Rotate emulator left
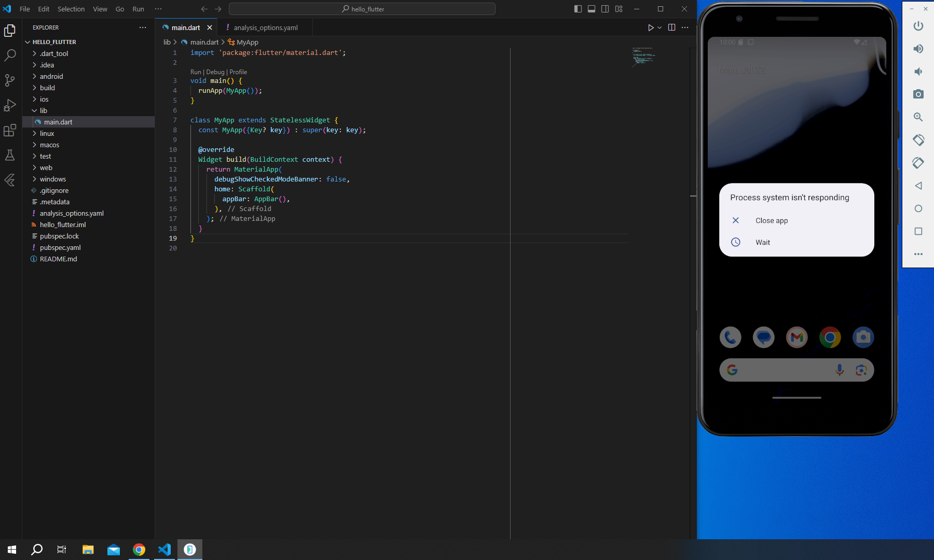934x560 pixels. 918,140
